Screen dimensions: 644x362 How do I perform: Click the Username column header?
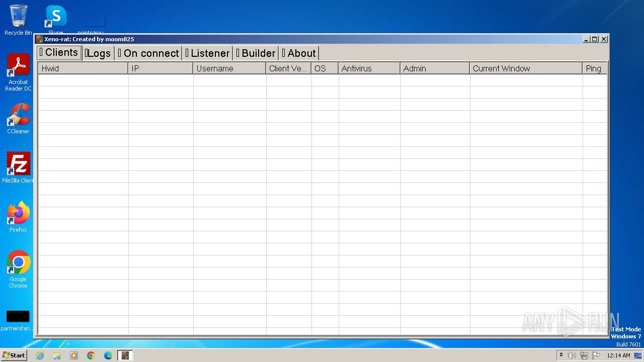pos(229,68)
